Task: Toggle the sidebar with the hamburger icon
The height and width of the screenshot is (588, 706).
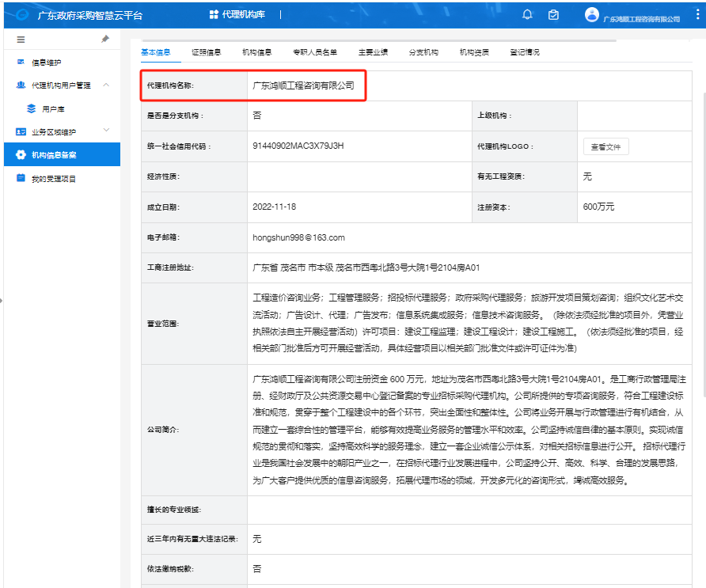Action: tap(21, 40)
